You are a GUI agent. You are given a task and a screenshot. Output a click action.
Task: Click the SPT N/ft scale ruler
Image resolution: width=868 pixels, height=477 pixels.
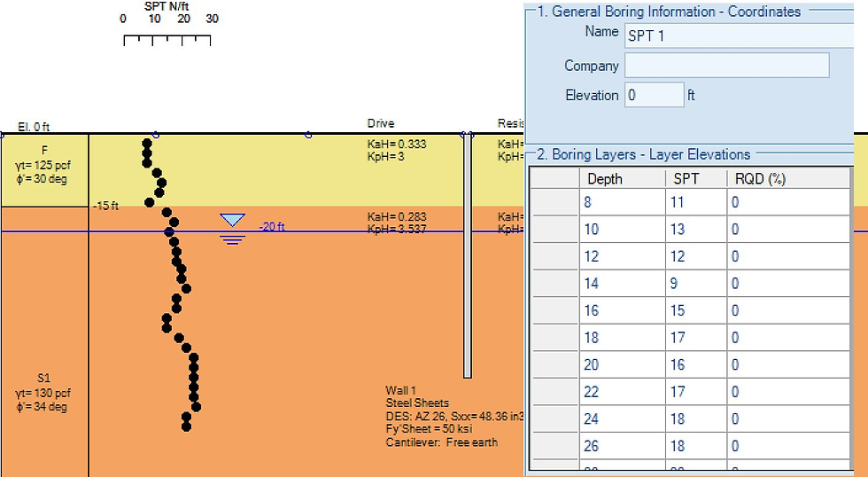167,39
